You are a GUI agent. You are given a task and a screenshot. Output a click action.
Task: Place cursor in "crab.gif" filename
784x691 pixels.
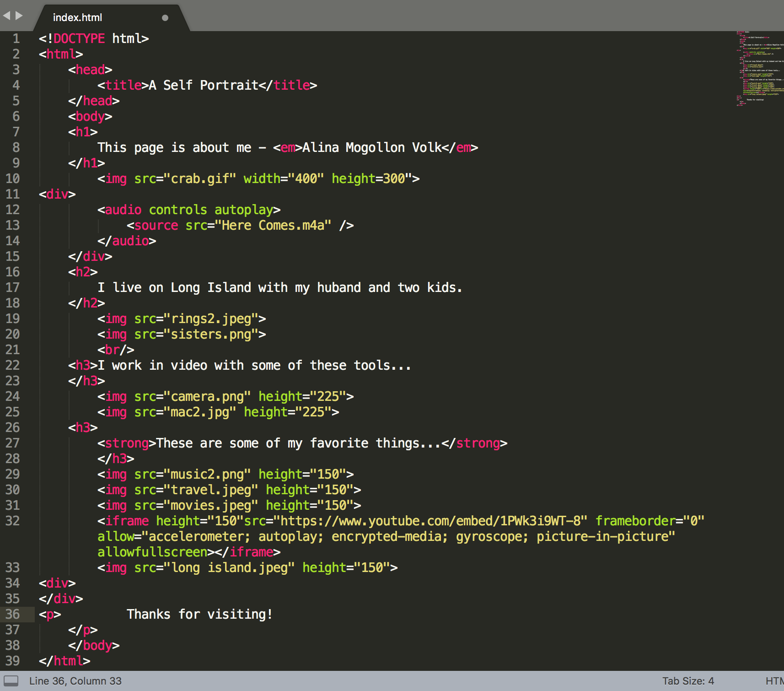199,178
